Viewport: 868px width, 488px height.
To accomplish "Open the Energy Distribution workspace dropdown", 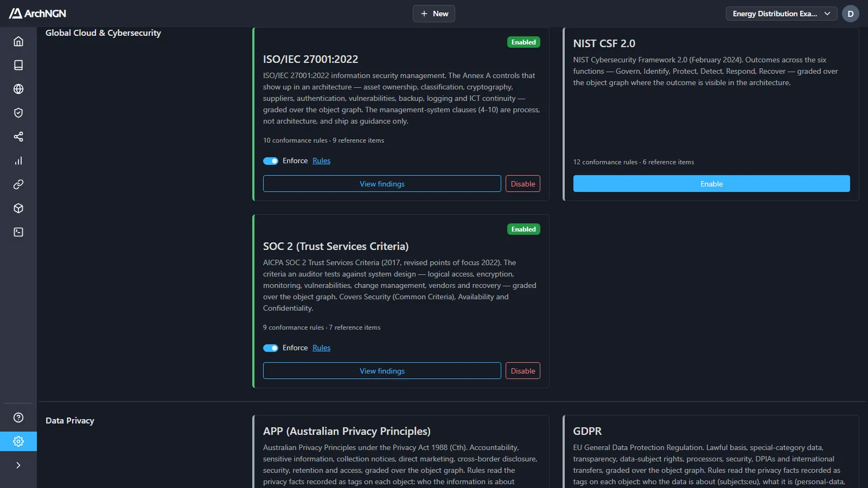I will coord(781,14).
